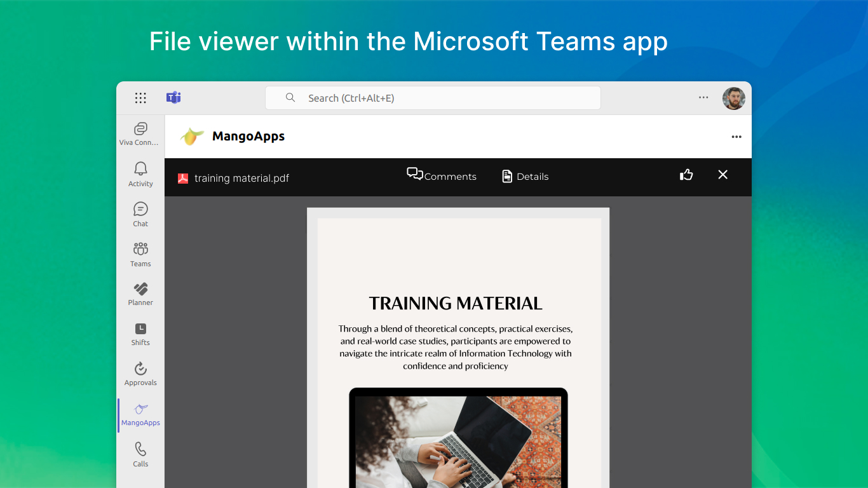This screenshot has height=488, width=868.
Task: Open Calls in the sidebar
Action: point(140,455)
